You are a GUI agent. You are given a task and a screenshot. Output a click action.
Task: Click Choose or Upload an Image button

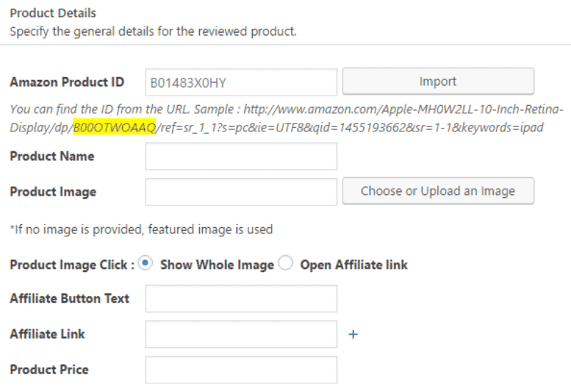(438, 191)
